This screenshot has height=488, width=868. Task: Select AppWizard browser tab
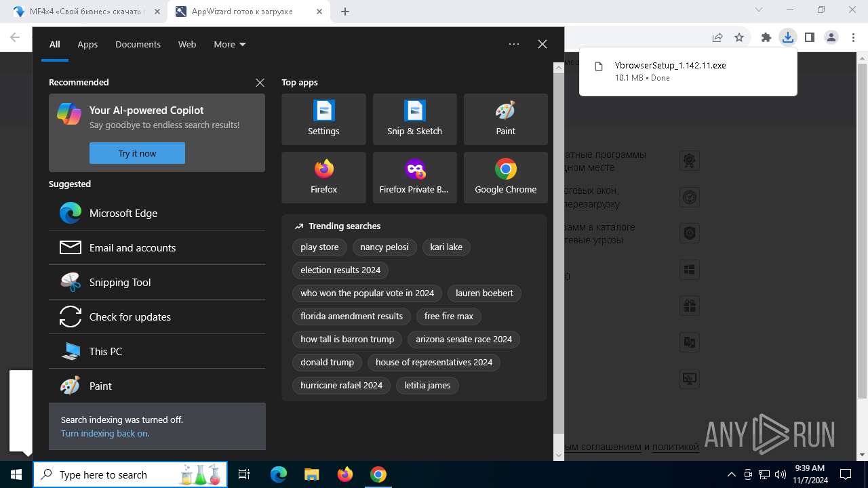[x=248, y=12]
